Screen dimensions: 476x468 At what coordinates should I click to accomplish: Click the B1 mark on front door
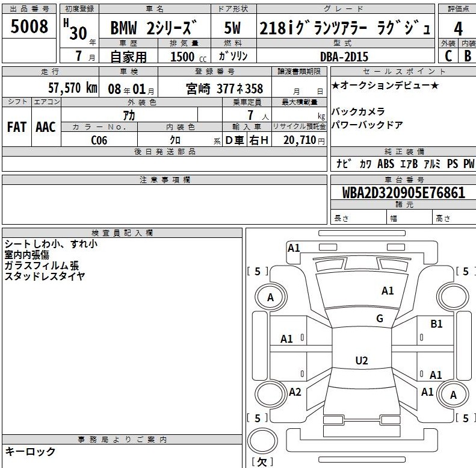pyautogui.click(x=436, y=324)
